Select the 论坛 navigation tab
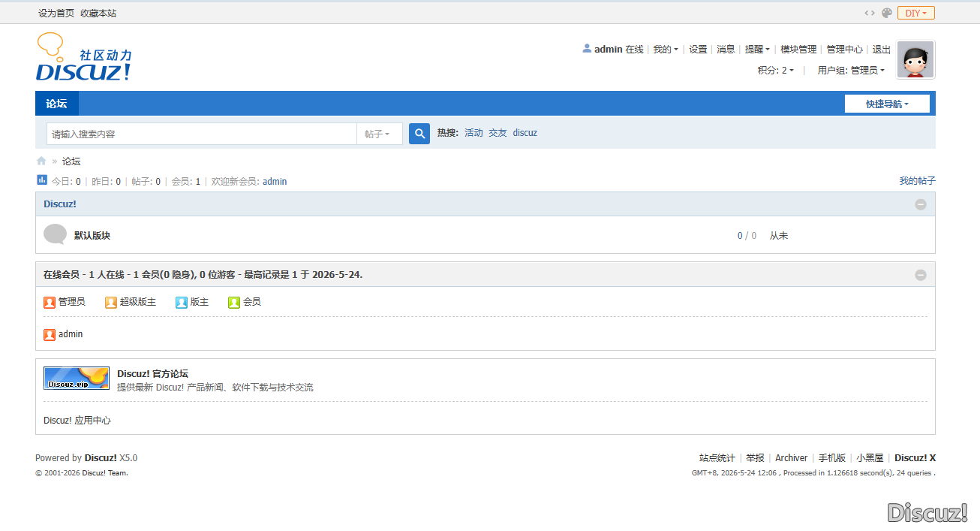 click(56, 104)
